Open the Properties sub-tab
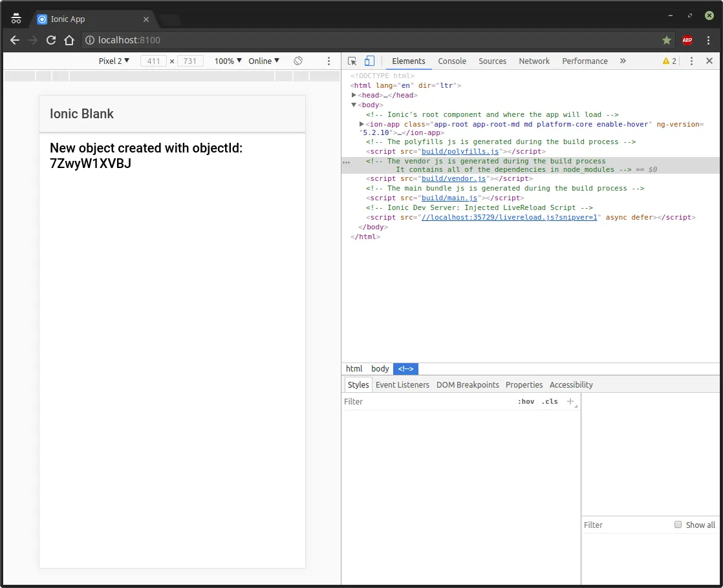Viewport: 723px width, 588px height. (524, 384)
